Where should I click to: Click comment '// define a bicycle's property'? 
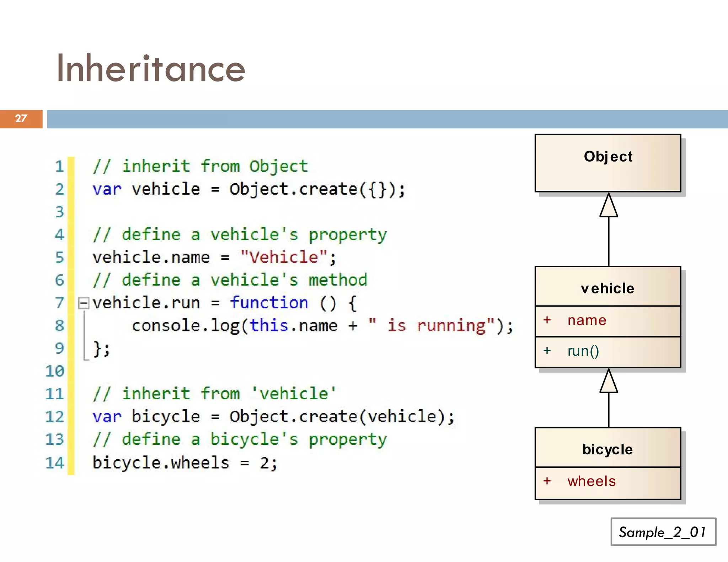[x=240, y=440]
